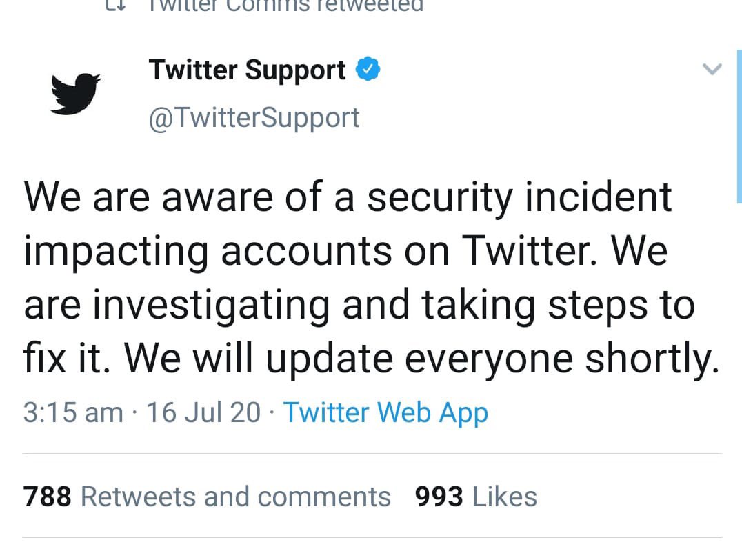Open the Twitter Support display name

point(247,70)
